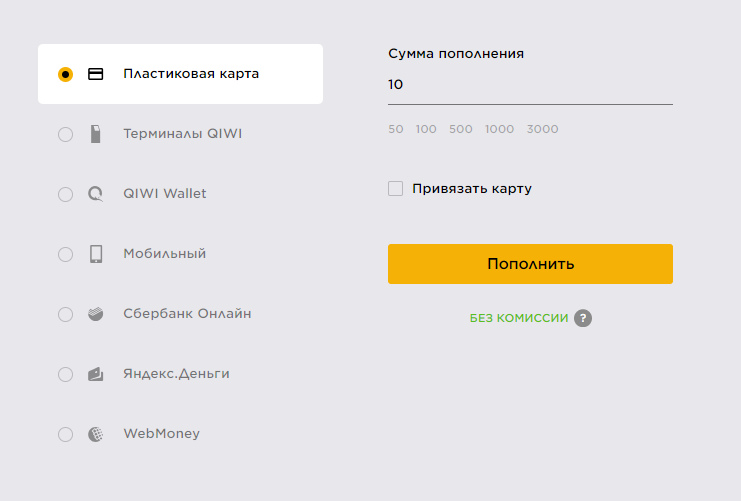Click the Yandex Money wallet icon
This screenshot has width=741, height=501.
(x=95, y=374)
